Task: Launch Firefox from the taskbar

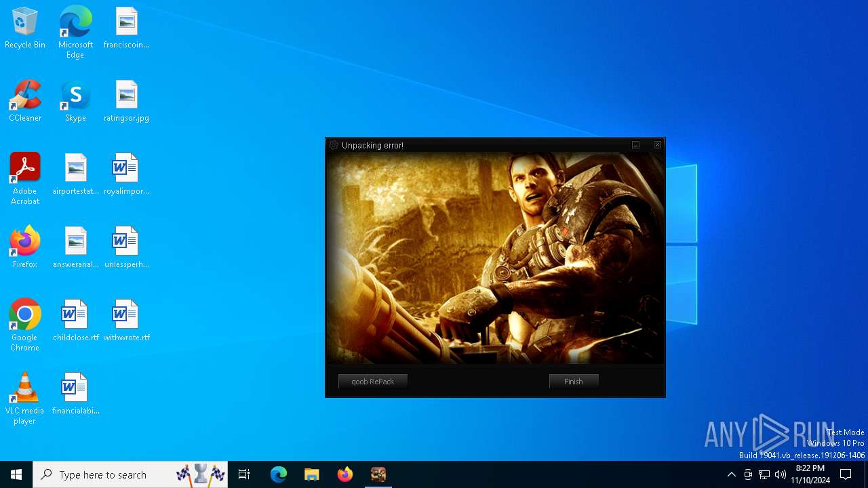Action: click(345, 474)
